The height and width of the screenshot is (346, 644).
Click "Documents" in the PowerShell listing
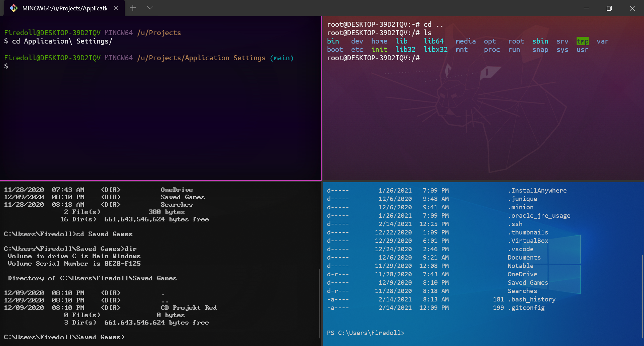[524, 258]
